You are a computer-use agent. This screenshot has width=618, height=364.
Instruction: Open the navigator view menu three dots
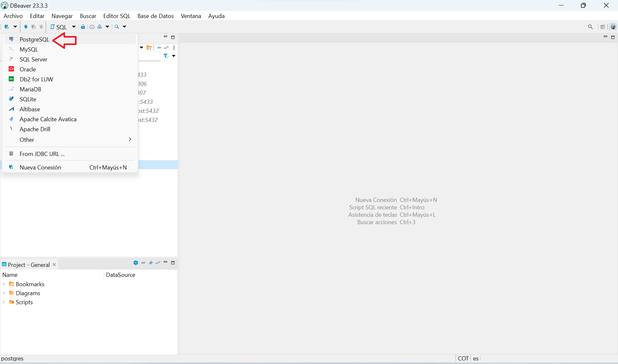(174, 48)
